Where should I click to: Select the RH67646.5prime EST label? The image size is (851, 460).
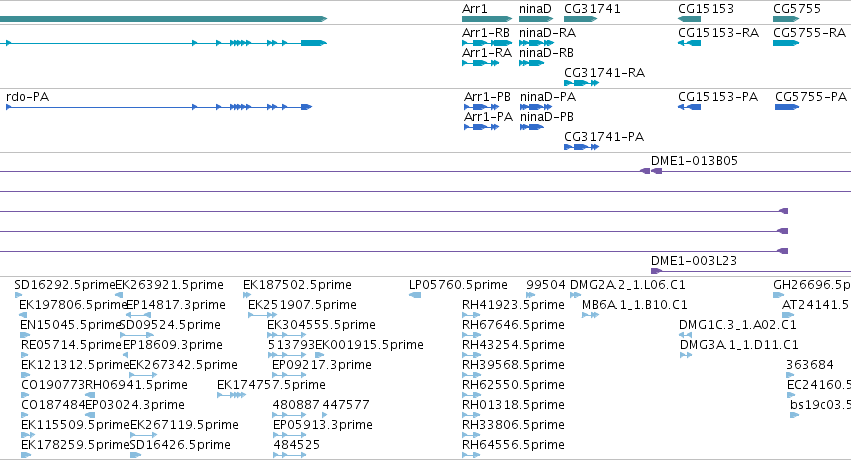point(513,325)
